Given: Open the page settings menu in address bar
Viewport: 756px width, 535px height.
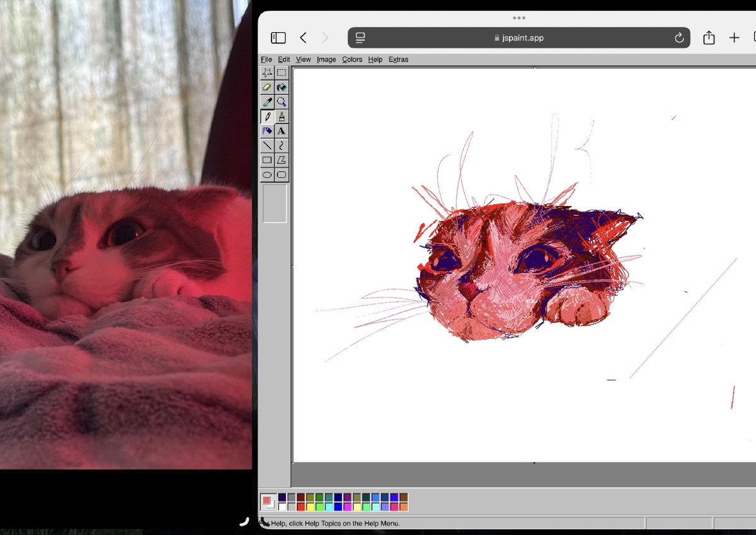Looking at the screenshot, I should [360, 38].
